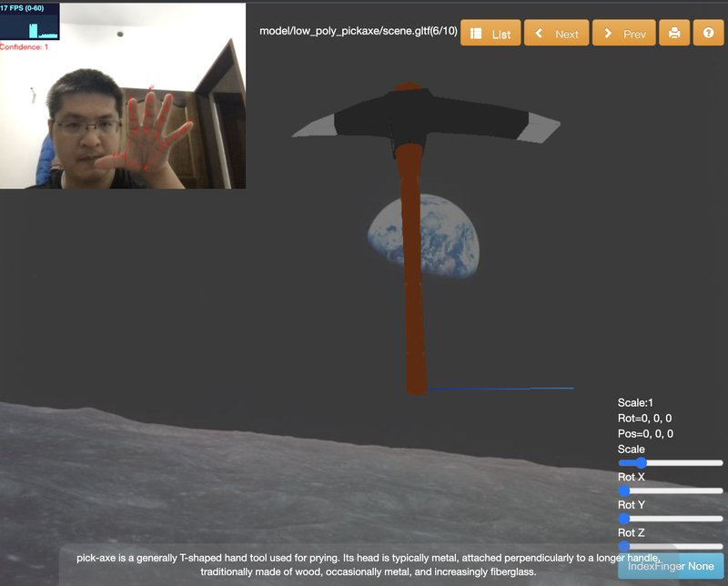Click the FPS stats graph panel
The height and width of the screenshot is (586, 728).
pyautogui.click(x=30, y=22)
